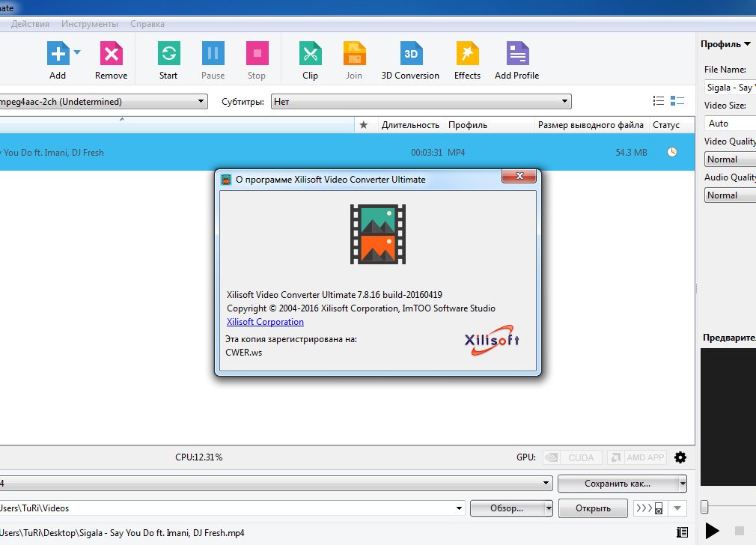Start conversion with the Start icon

click(x=168, y=53)
